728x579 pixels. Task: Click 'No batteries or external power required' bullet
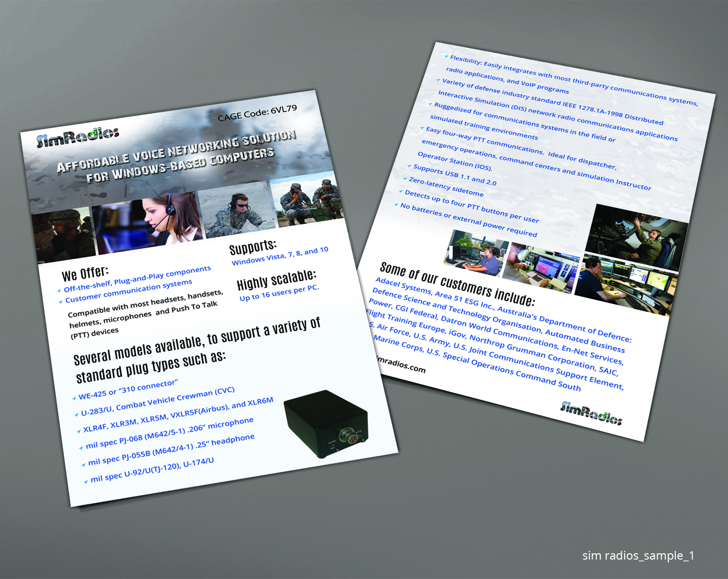(x=468, y=220)
